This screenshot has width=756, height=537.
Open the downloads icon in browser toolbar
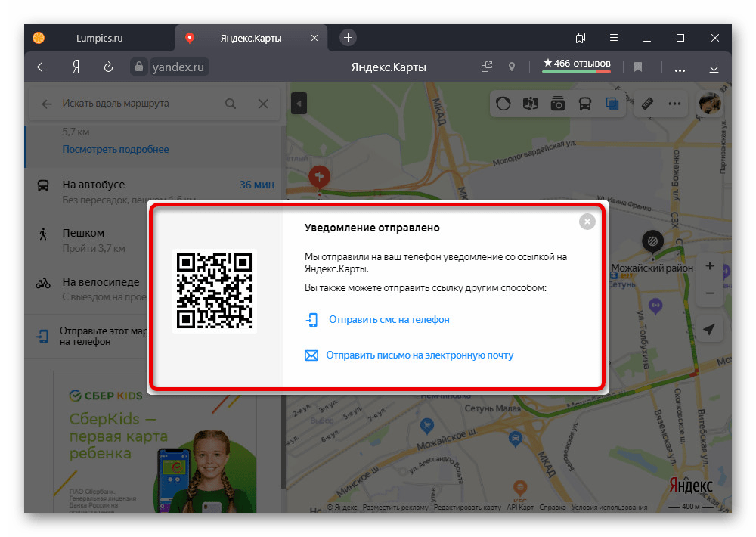714,67
